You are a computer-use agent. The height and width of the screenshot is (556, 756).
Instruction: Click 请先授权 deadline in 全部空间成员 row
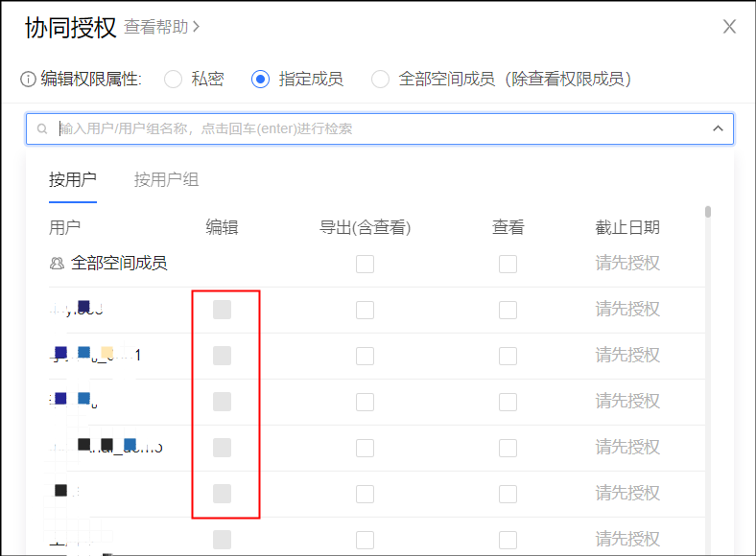pyautogui.click(x=627, y=263)
